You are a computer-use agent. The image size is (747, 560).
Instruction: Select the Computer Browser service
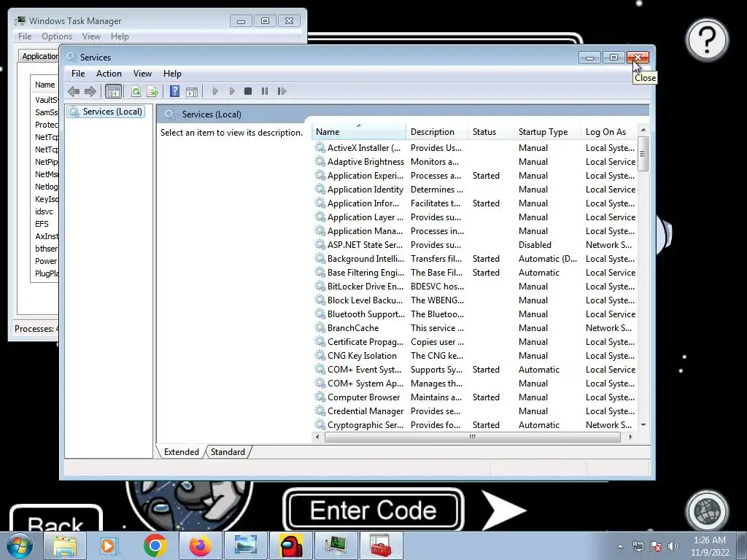click(x=475, y=397)
